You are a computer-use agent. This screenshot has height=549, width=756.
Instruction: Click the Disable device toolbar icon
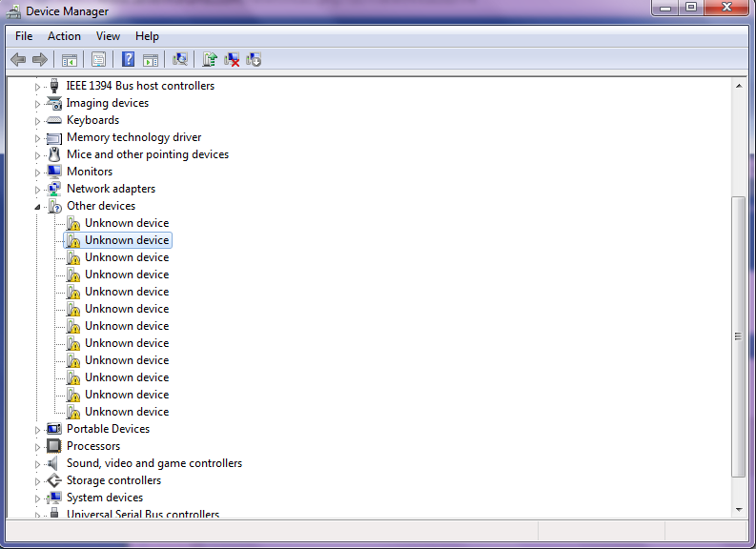click(x=254, y=60)
